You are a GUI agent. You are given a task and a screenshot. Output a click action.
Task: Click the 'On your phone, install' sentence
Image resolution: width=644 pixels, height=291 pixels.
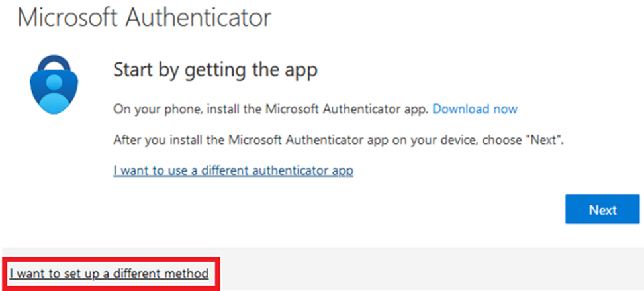tap(271, 109)
